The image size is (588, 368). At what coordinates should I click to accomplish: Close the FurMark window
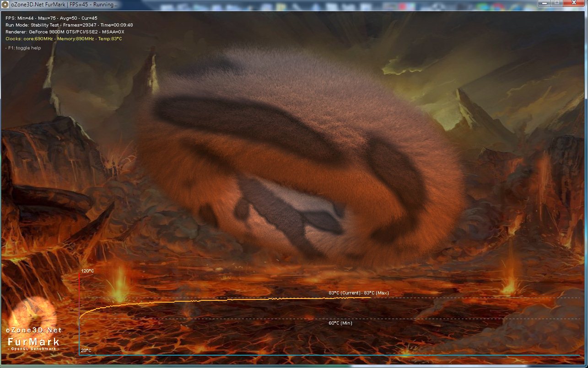pyautogui.click(x=573, y=3)
